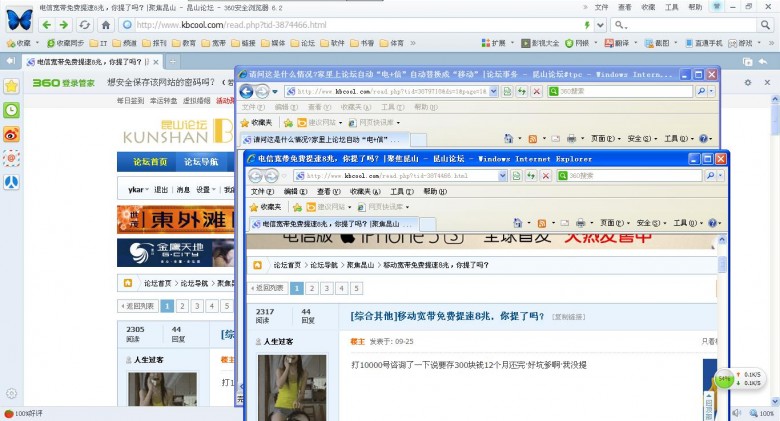
Task: Click user avatar thumbnail of 人生过客 in IE
Action: point(291,385)
